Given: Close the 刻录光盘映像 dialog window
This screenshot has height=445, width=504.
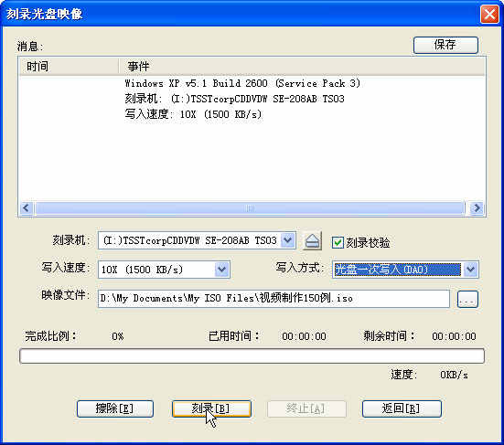Looking at the screenshot, I should (x=489, y=14).
